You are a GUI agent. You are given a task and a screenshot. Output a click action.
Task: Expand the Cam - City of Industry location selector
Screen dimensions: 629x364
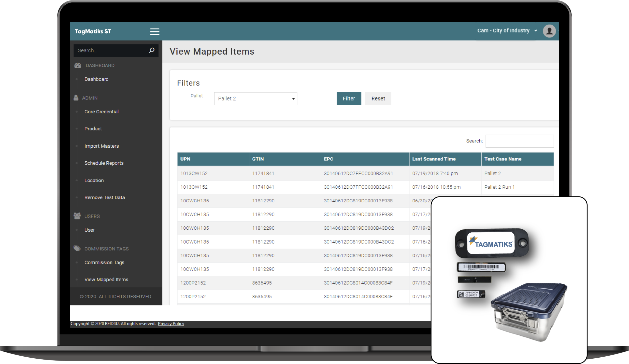(x=507, y=31)
